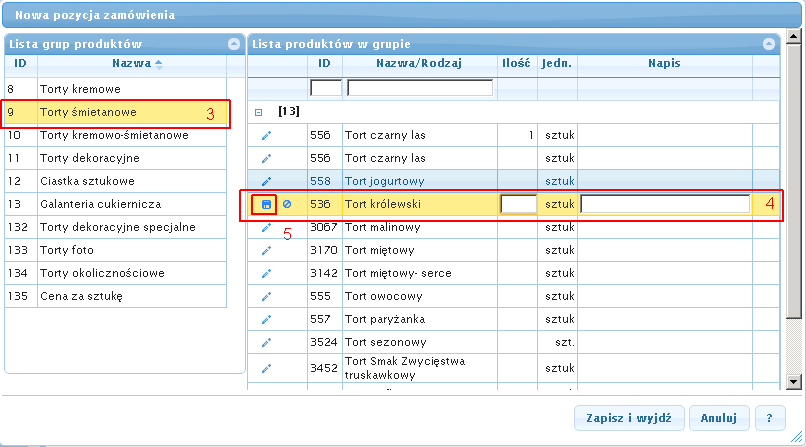Open help with the ? button

pyautogui.click(x=769, y=417)
